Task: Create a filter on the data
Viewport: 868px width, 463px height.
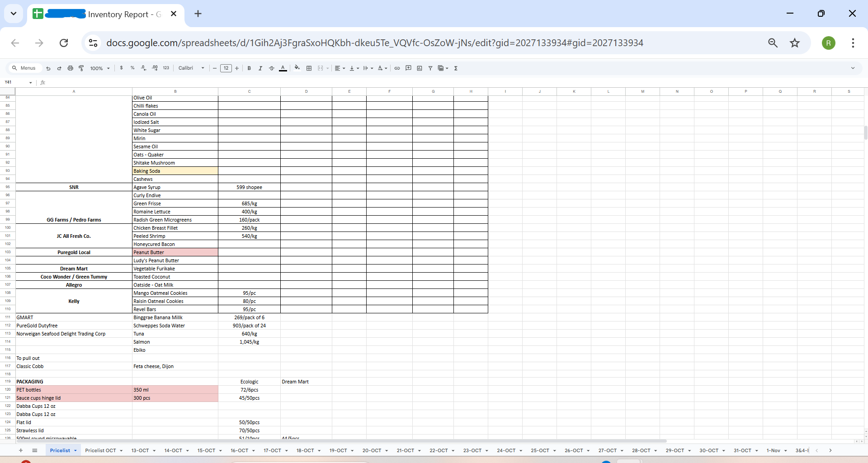Action: point(431,68)
